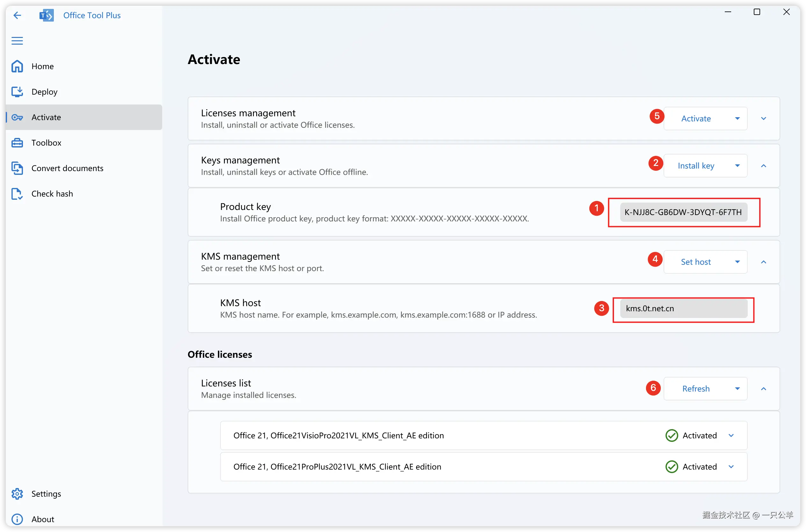Toggle the hamburger navigation menu

pyautogui.click(x=17, y=41)
